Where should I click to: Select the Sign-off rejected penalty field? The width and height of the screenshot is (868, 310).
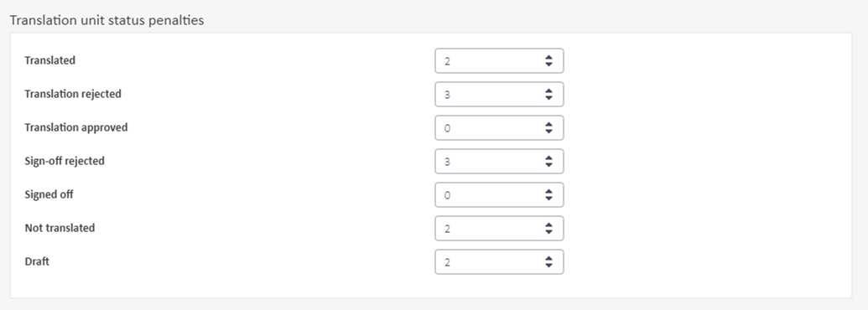[x=499, y=162]
